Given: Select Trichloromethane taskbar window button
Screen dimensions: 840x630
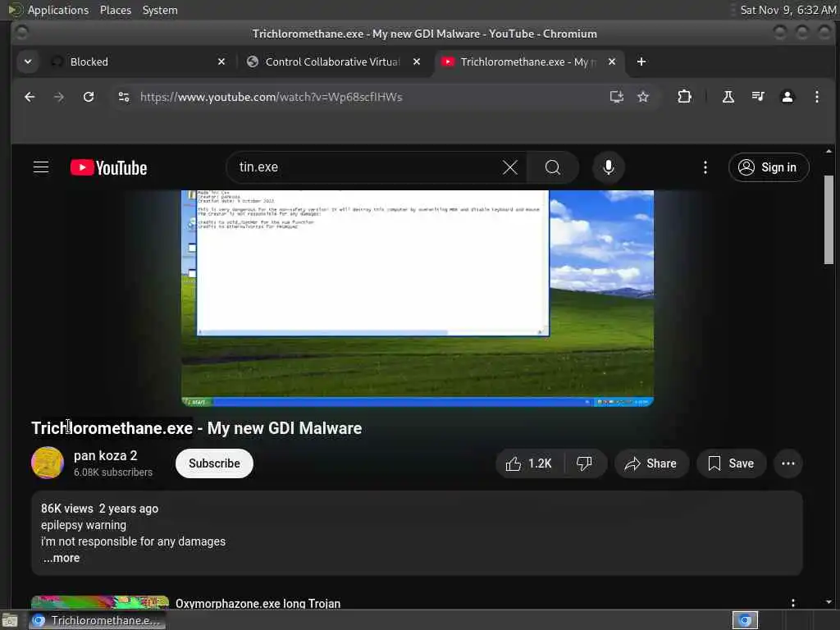Looking at the screenshot, I should coord(97,620).
